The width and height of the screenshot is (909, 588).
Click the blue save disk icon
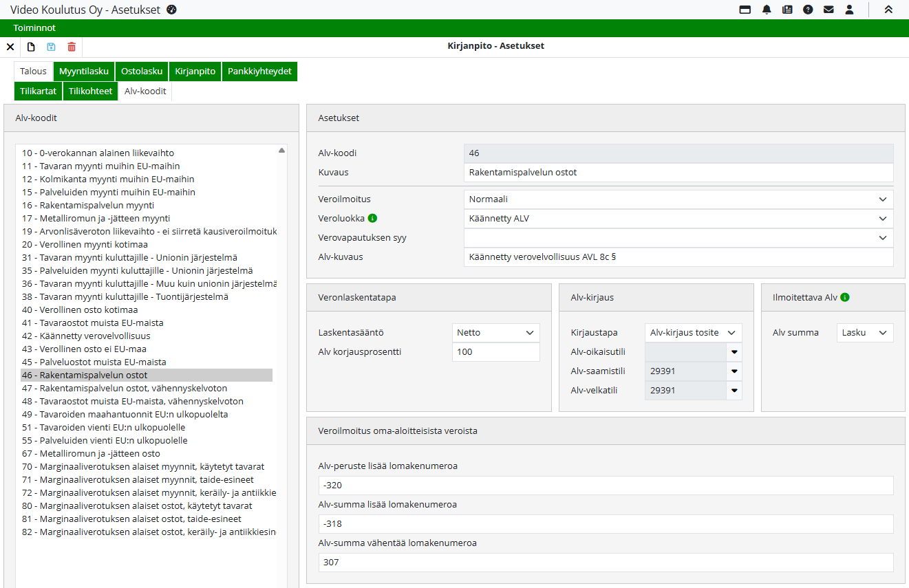pyautogui.click(x=51, y=47)
